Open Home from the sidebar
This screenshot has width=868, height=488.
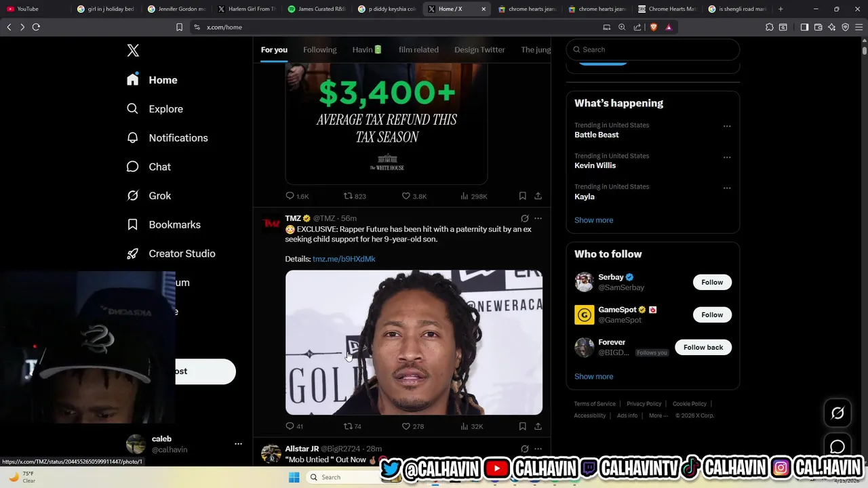[x=152, y=80]
